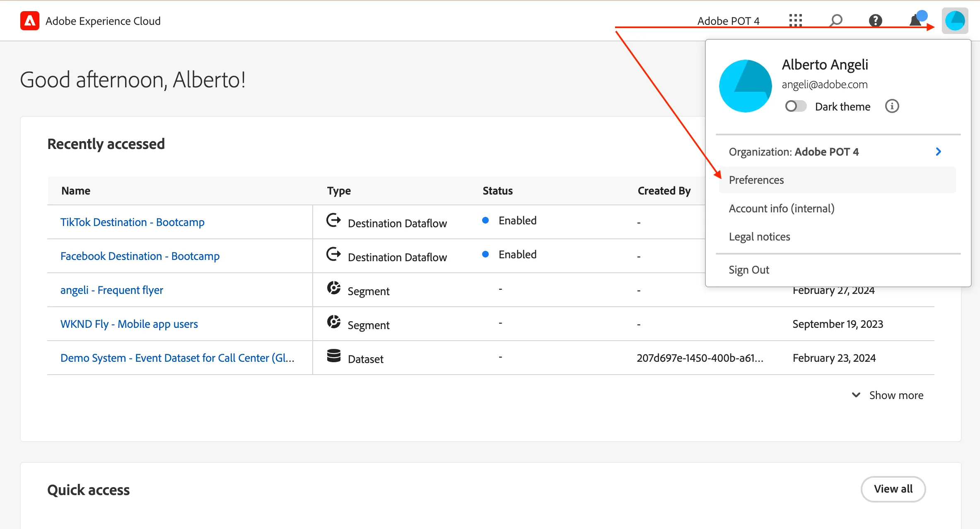Click the segment icon for WKND Fly row
The height and width of the screenshot is (529, 980).
(333, 322)
